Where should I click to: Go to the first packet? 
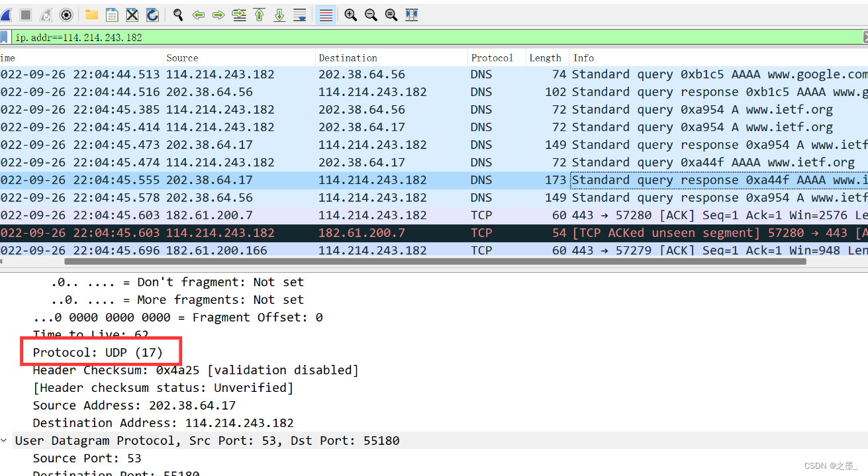[259, 15]
